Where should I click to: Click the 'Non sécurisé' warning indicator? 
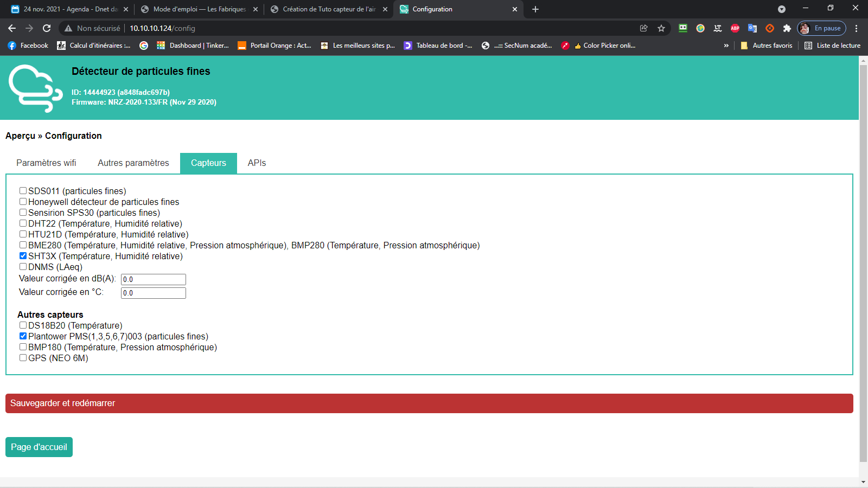pos(92,28)
